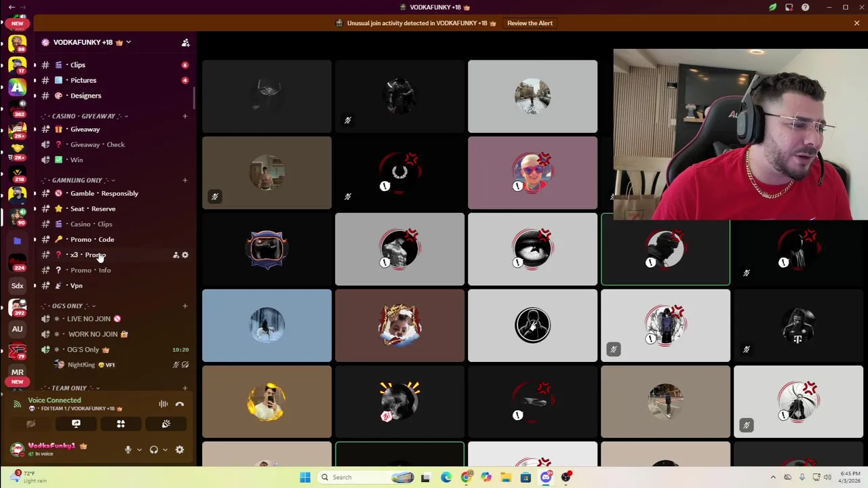
Task: Collapse the OG'S ONLY category
Action: [x=68, y=306]
